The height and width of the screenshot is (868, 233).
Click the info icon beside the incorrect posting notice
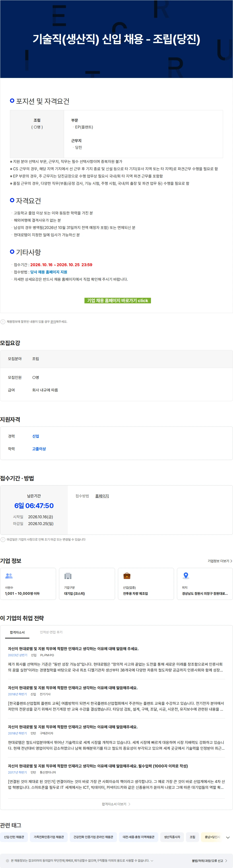pos(3,322)
